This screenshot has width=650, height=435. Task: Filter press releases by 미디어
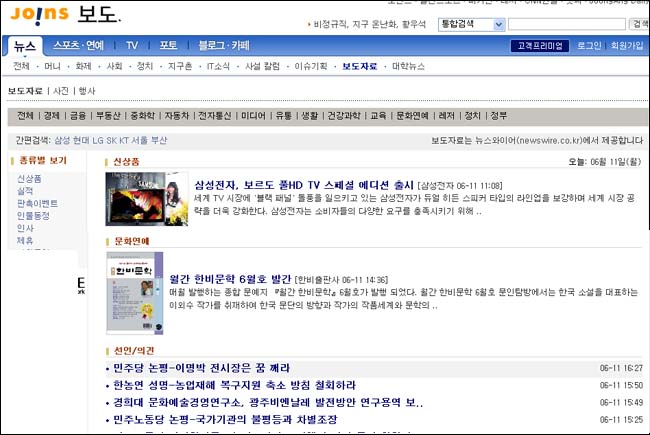253,116
